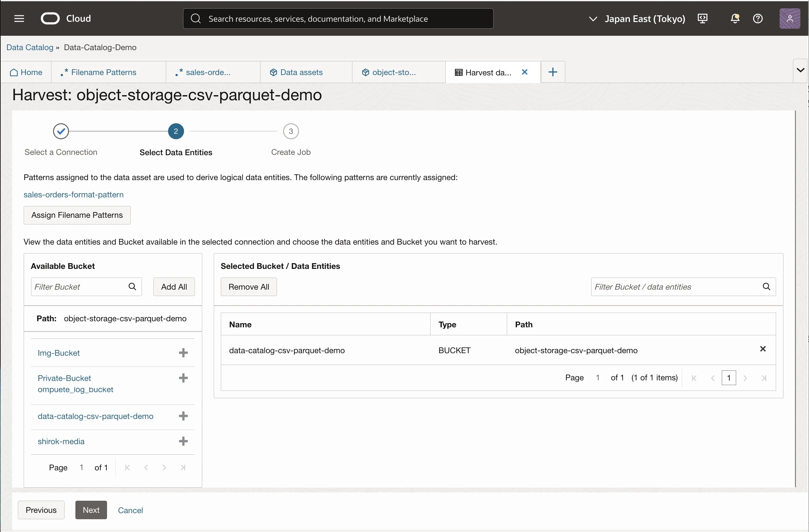This screenshot has width=809, height=532.
Task: Click the completed Select a Connection step circle
Action: (x=61, y=131)
